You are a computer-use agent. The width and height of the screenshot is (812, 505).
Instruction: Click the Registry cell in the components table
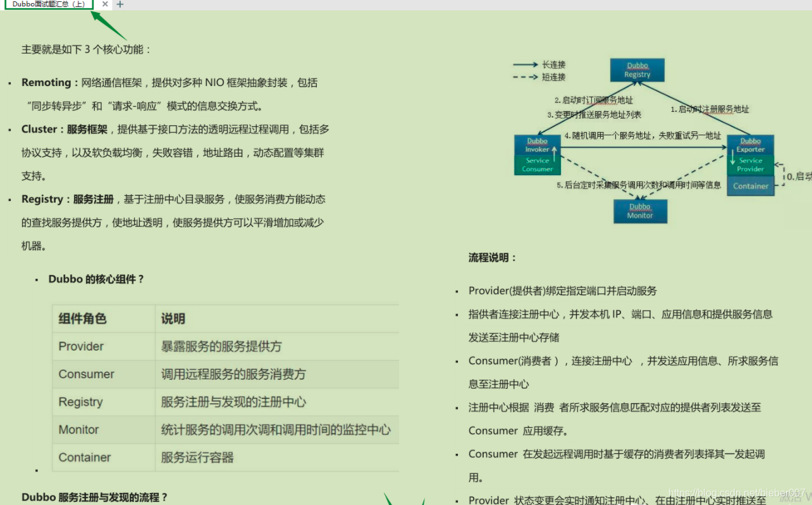coord(104,402)
